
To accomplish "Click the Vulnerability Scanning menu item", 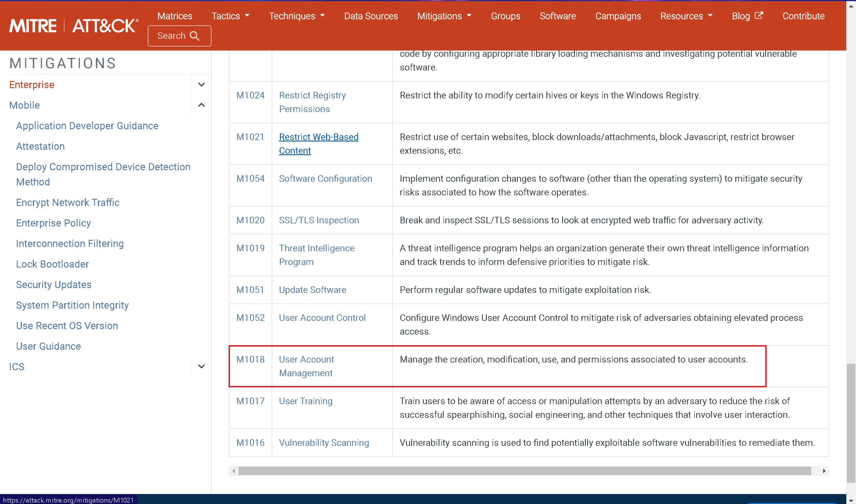I will point(324,442).
